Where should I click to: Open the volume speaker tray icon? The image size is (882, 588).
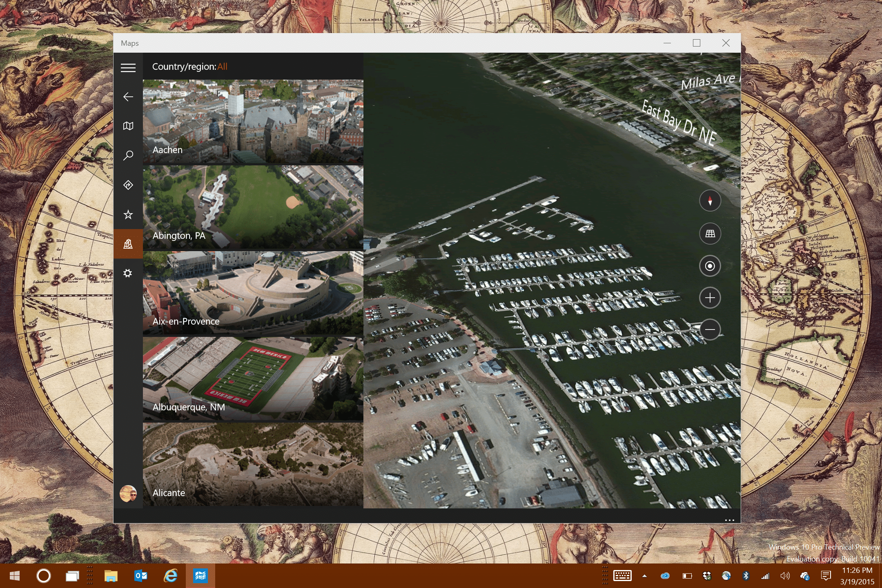click(x=785, y=576)
